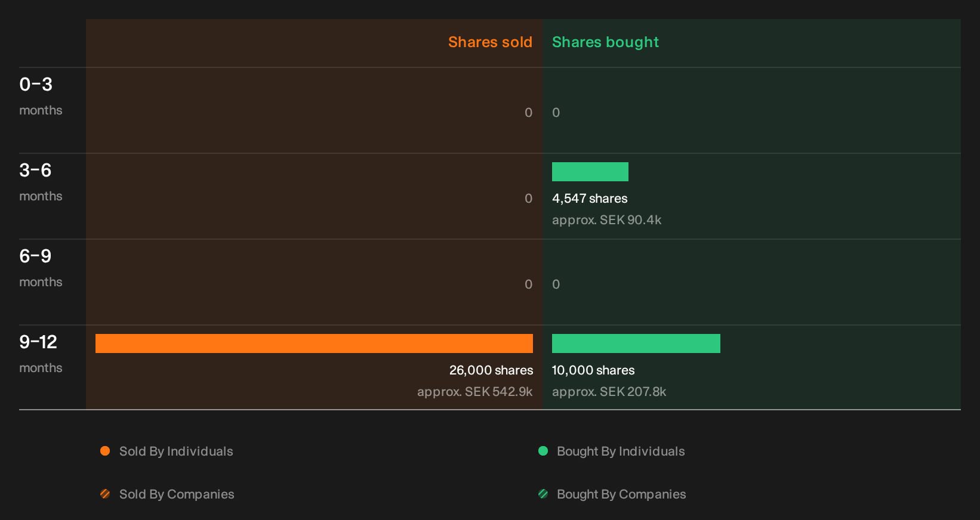Click the sold zero in 3-6 months row
This screenshot has height=520, width=980.
(528, 199)
